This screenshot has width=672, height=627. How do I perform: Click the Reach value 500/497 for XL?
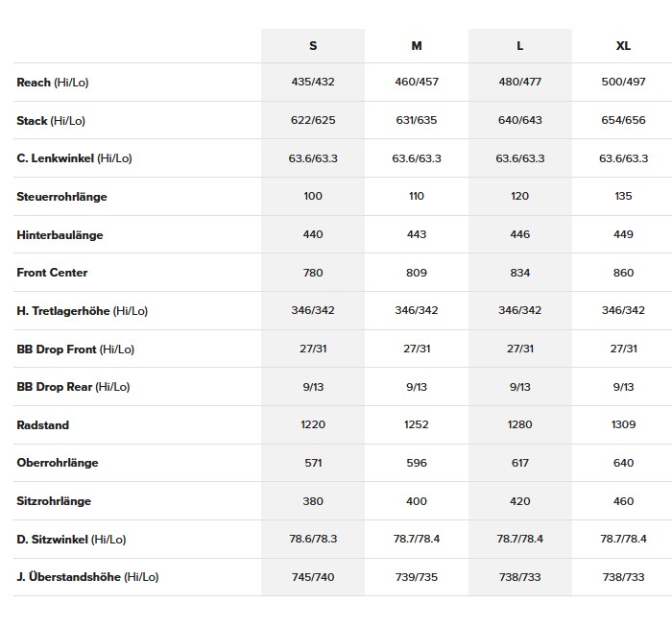tap(623, 83)
